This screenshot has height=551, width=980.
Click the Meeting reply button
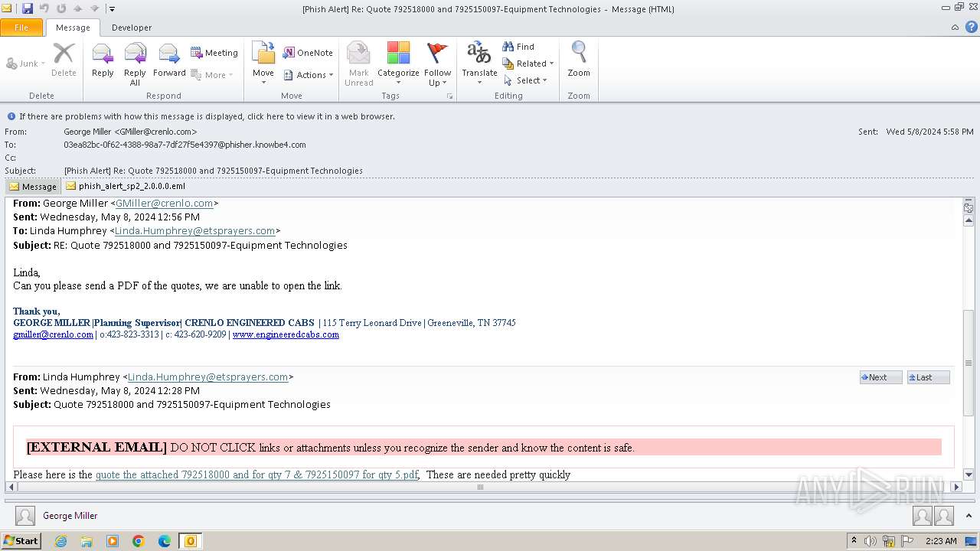(214, 53)
